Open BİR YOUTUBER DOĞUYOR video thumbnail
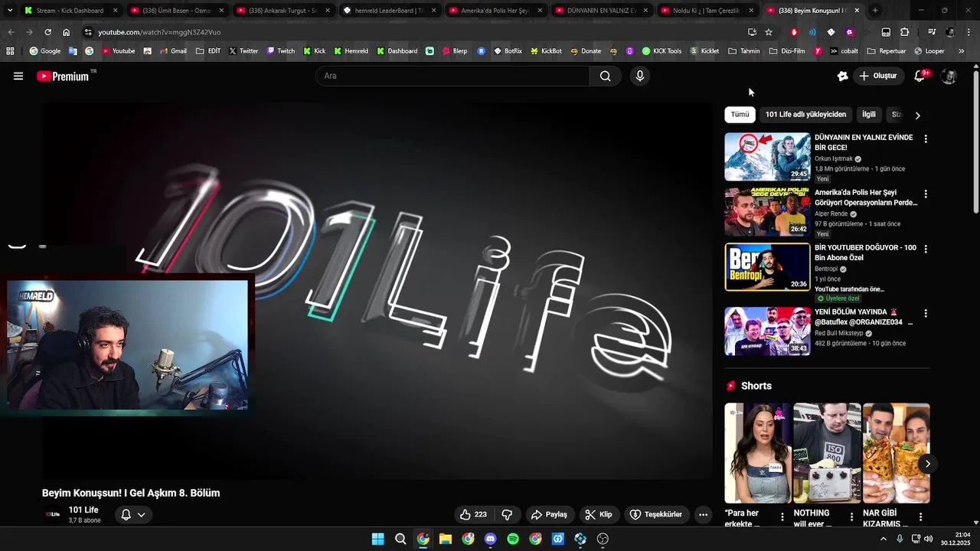The image size is (980, 551). click(x=767, y=267)
